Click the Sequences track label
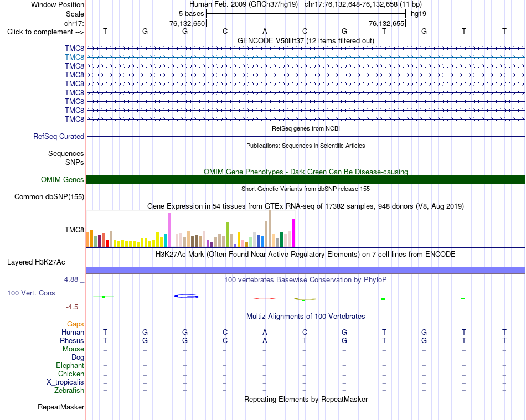Viewport: 526px width, 420px height. point(66,153)
